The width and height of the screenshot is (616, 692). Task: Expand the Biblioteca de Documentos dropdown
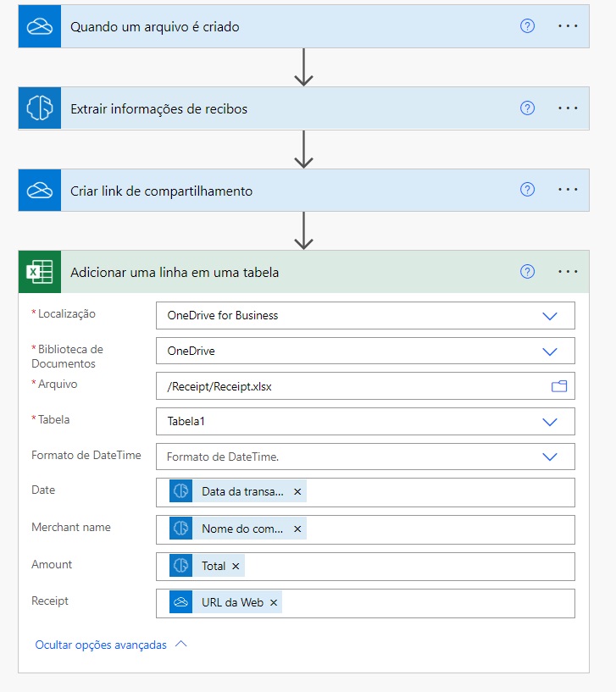549,351
